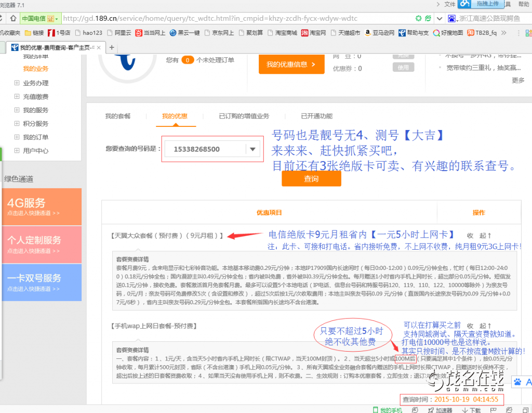This screenshot has width=532, height=413.
Task: Open 加速器 in the status bar
Action: 440,410
